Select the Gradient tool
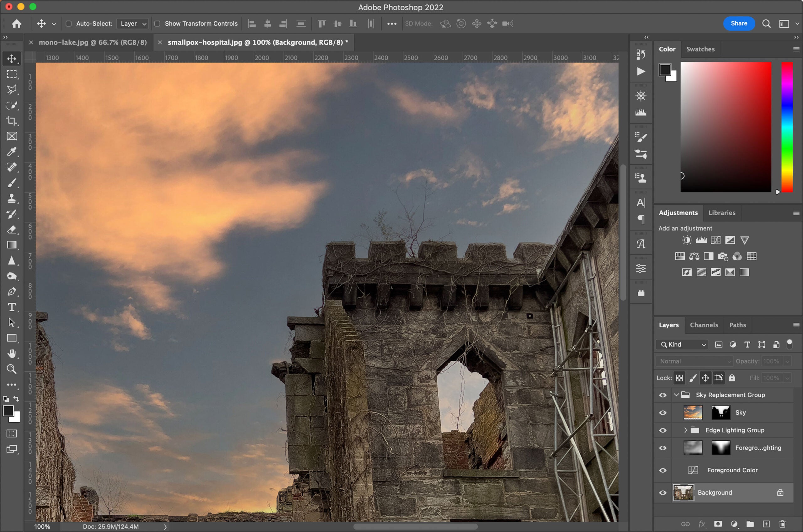Viewport: 803px width, 532px height. (x=11, y=245)
